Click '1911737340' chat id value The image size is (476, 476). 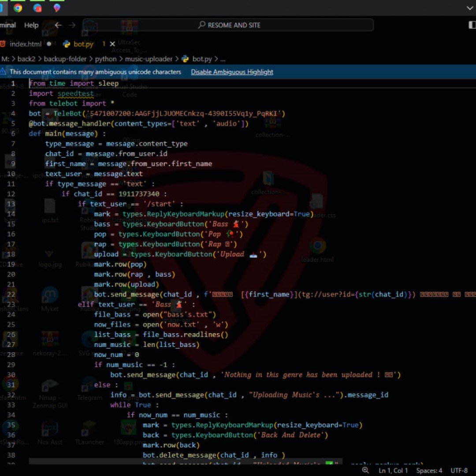tap(139, 194)
